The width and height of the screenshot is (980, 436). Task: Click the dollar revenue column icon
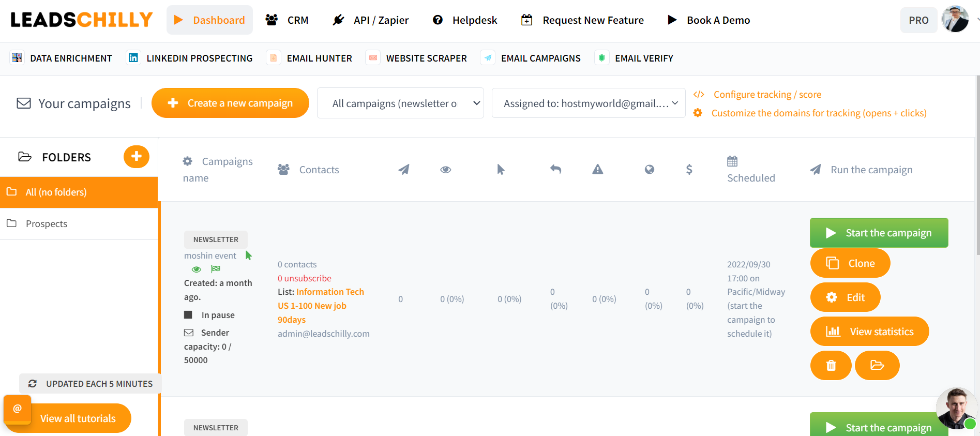689,169
